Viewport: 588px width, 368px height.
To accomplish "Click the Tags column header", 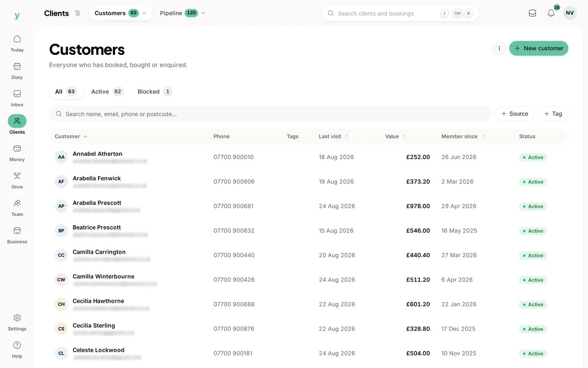I will (293, 136).
